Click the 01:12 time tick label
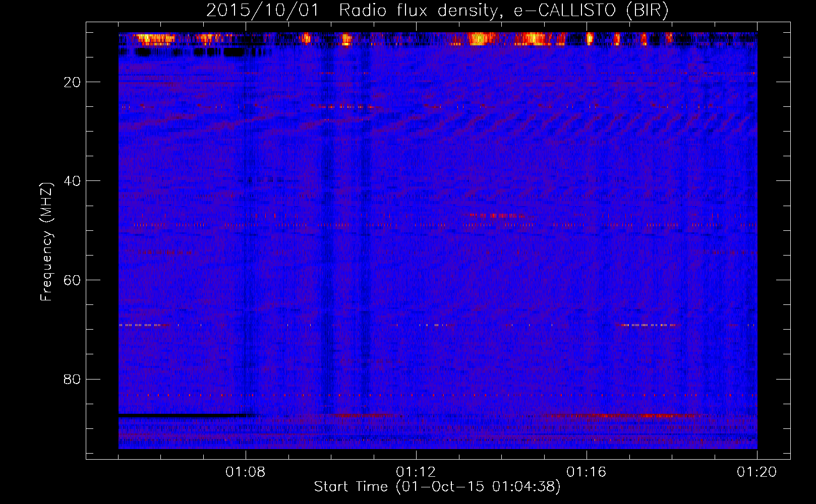Image resolution: width=816 pixels, height=504 pixels. pos(416,472)
